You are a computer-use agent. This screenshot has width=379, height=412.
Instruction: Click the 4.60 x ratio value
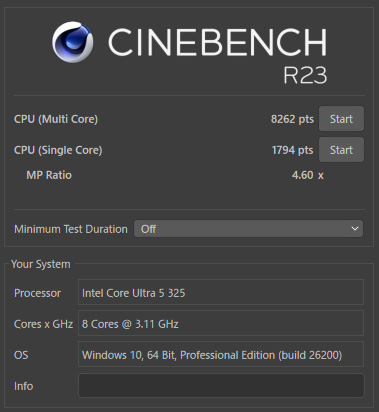coord(308,175)
